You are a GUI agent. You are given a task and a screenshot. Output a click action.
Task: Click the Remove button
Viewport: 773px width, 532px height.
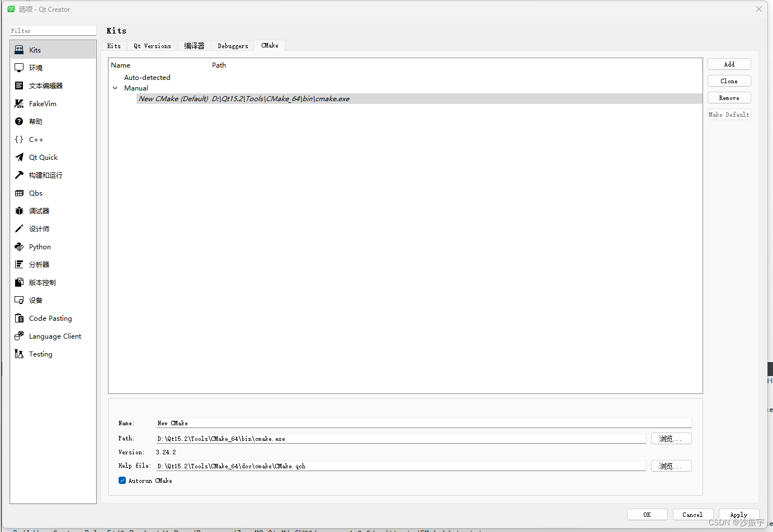[x=729, y=98]
